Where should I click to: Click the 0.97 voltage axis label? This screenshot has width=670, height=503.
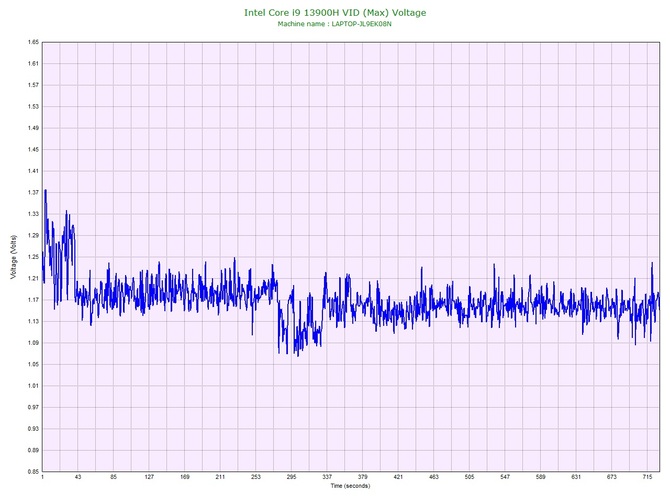pyautogui.click(x=33, y=407)
